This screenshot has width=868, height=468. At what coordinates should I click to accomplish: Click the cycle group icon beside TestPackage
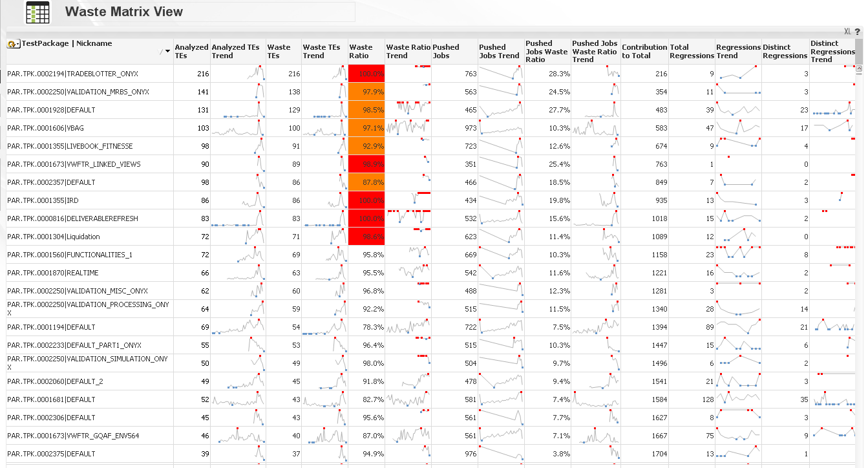[x=13, y=44]
